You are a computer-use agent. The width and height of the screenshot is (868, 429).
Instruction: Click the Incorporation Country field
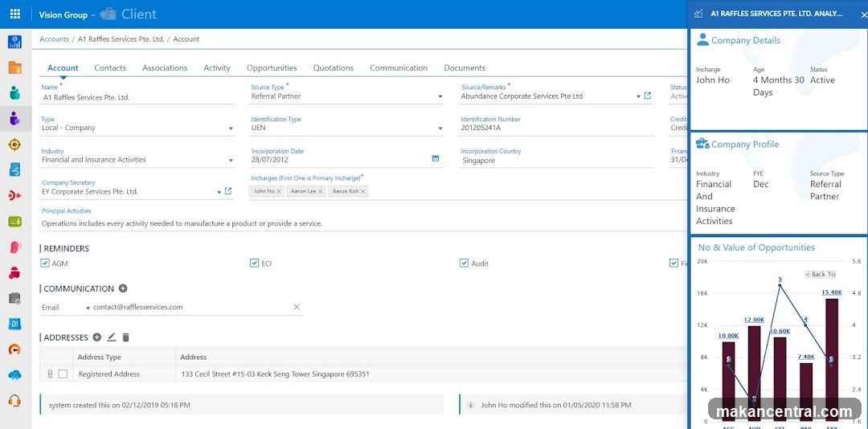[x=556, y=160]
